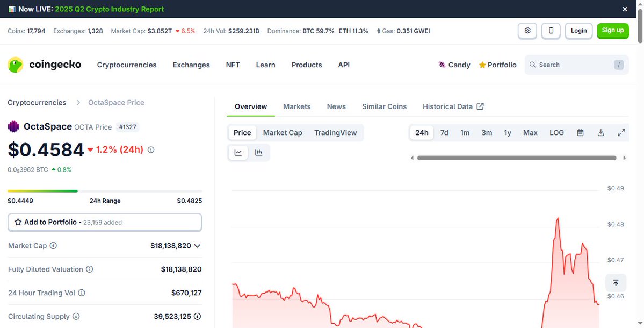Image resolution: width=644 pixels, height=328 pixels.
Task: Click info icon beside 24h price change
Action: coord(151,150)
